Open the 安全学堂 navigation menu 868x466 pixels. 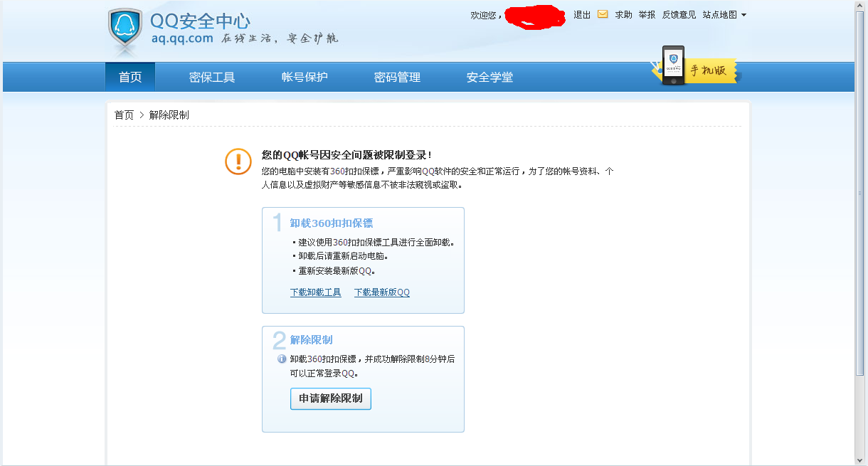click(x=489, y=77)
